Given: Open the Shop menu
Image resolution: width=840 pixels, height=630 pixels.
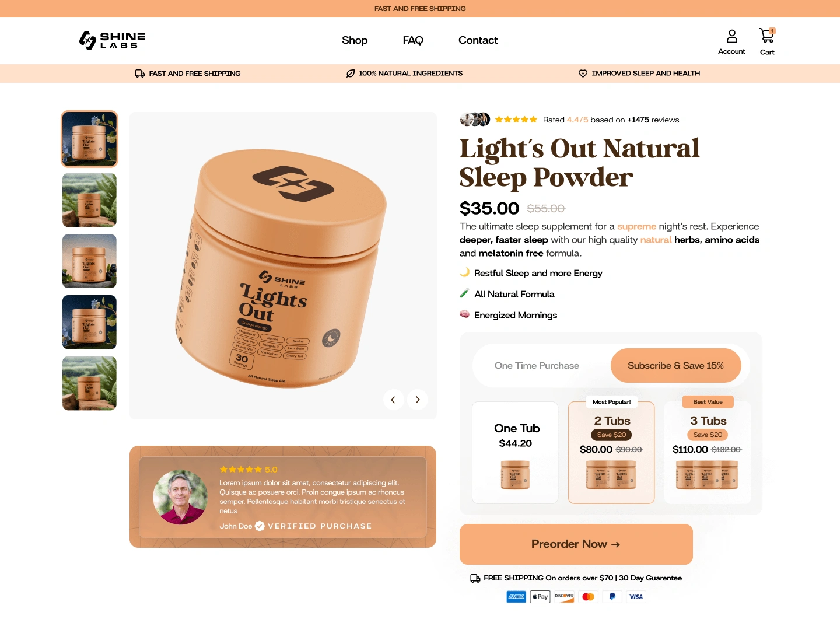Looking at the screenshot, I should coord(355,40).
